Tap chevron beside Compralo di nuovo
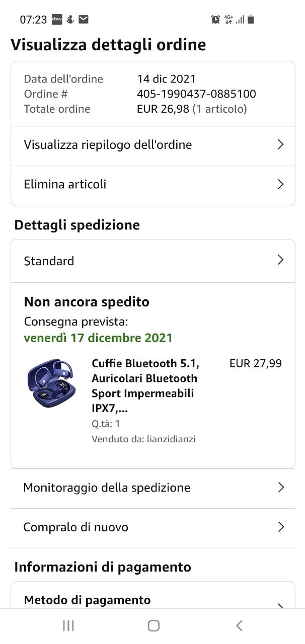 point(281,527)
